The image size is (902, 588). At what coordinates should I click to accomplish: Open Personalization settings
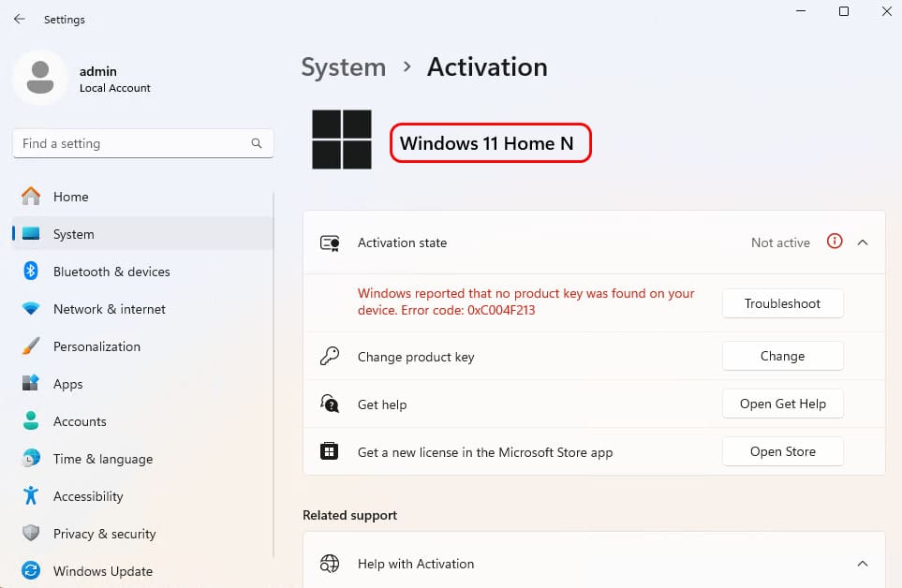point(142,346)
